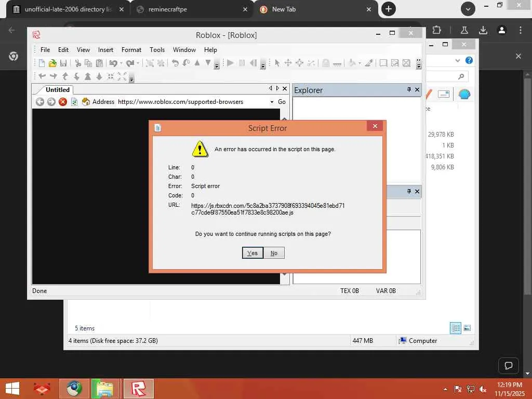Expand rightmost toolbar overflow chevron
The width and height of the screenshot is (532, 399).
[x=419, y=64]
